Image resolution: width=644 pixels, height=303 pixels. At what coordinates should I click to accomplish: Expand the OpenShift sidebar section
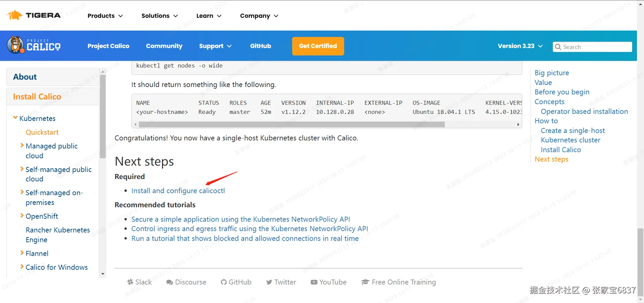[x=22, y=216]
